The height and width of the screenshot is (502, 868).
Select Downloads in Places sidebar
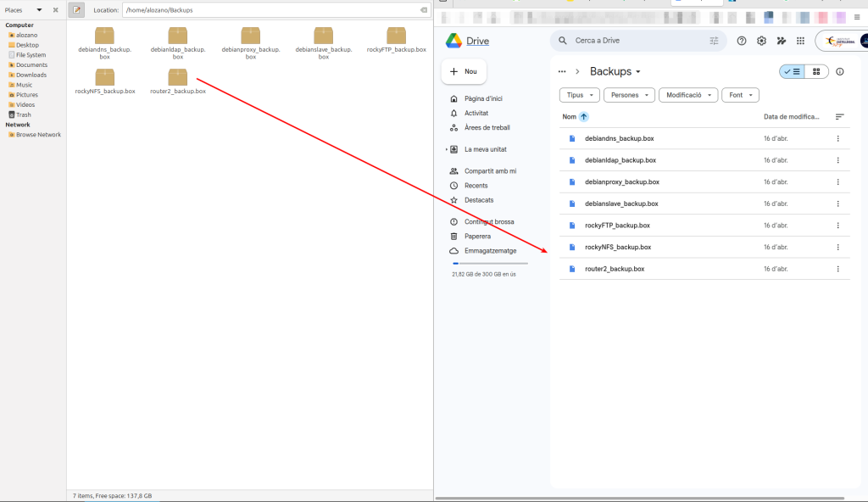[31, 75]
